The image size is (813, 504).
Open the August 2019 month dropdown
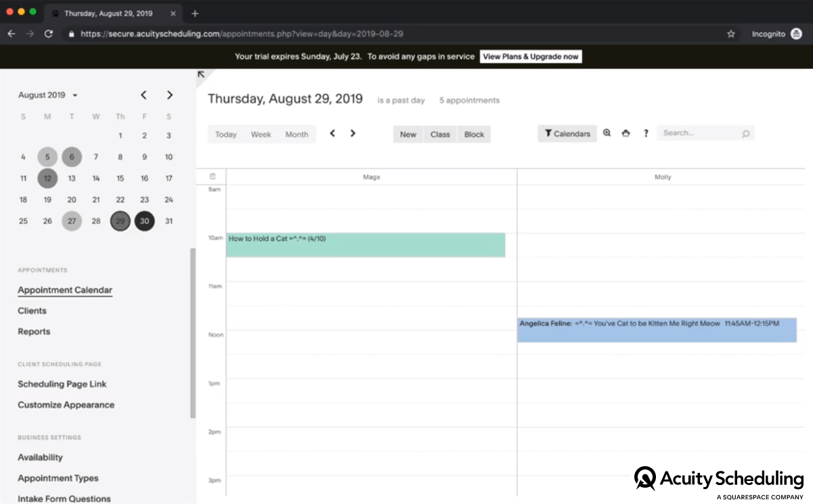(48, 95)
